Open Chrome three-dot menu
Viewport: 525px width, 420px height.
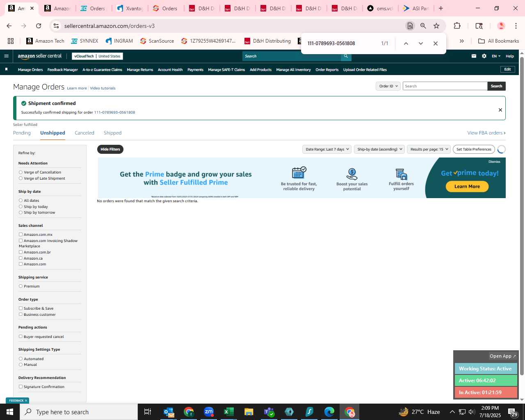tap(516, 26)
